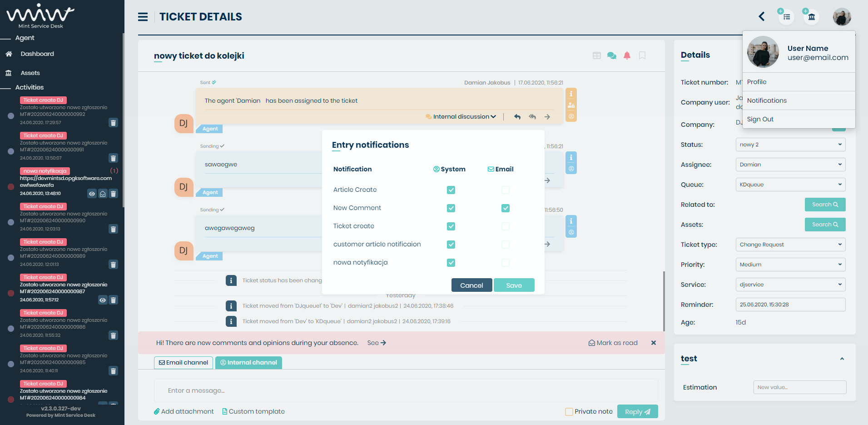Open the ticket notifications bell icon
Screen dimensions: 868x425
coord(627,55)
